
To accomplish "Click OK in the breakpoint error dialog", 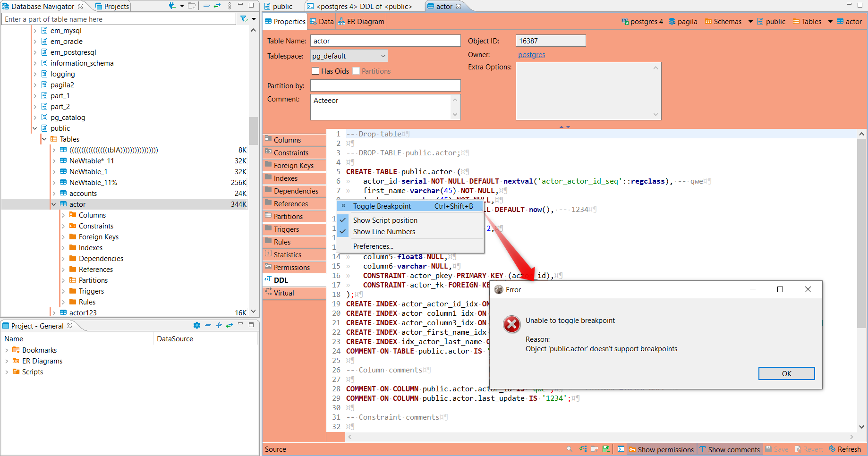I will point(786,373).
